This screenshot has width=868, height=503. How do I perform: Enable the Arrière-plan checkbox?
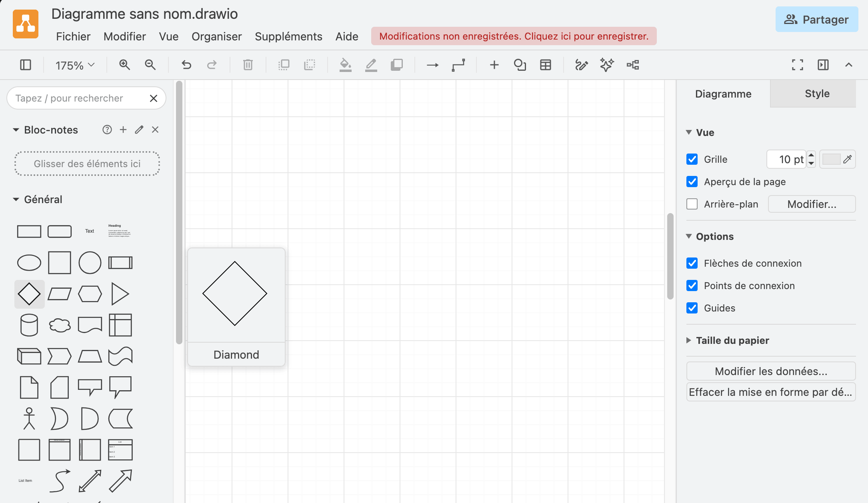click(x=692, y=204)
